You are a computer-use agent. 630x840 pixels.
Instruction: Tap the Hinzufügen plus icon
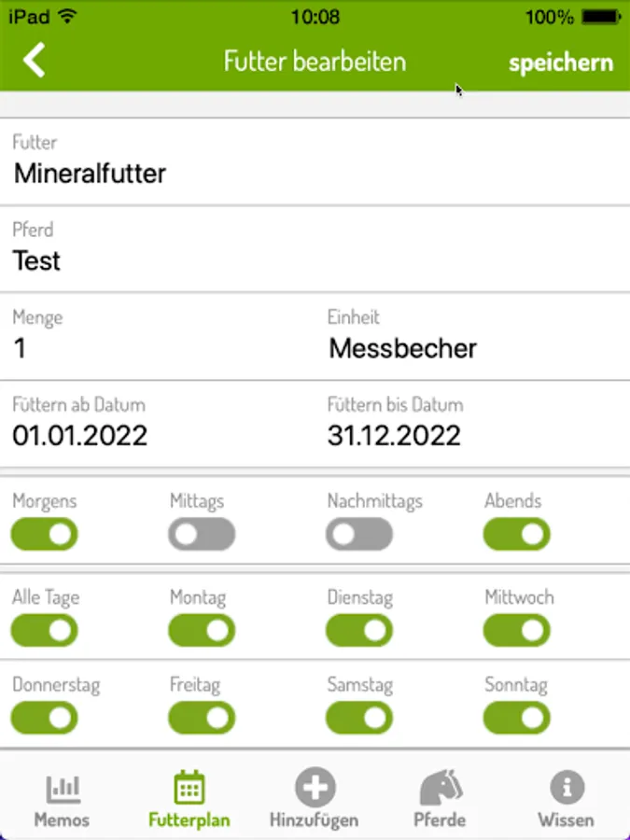pos(315,789)
